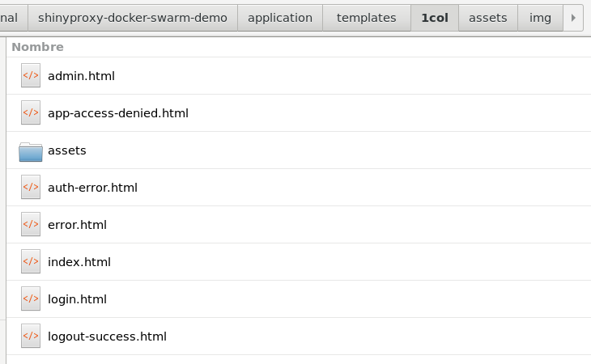Sort files by the Nombre column header
The width and height of the screenshot is (591, 364).
click(x=38, y=47)
